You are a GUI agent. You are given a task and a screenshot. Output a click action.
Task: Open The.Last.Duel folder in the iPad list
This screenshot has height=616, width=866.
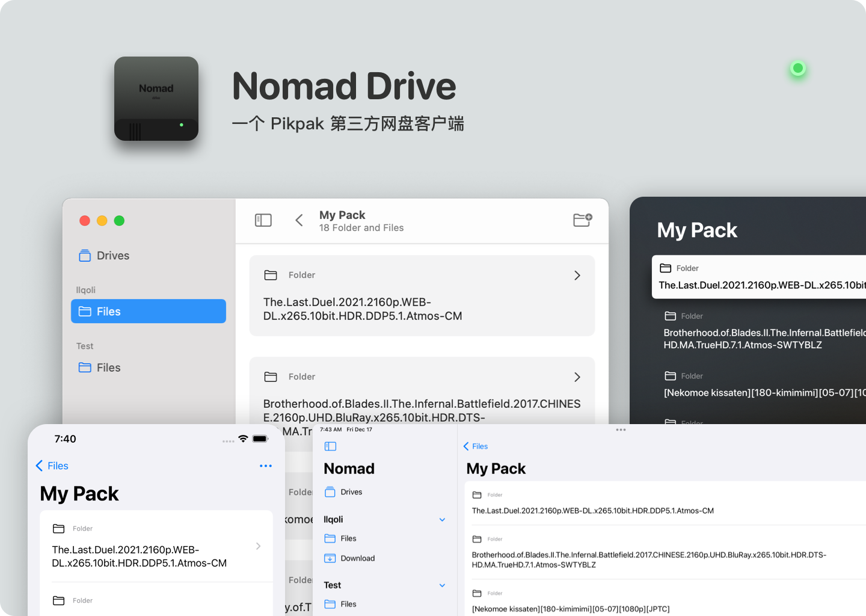[593, 511]
